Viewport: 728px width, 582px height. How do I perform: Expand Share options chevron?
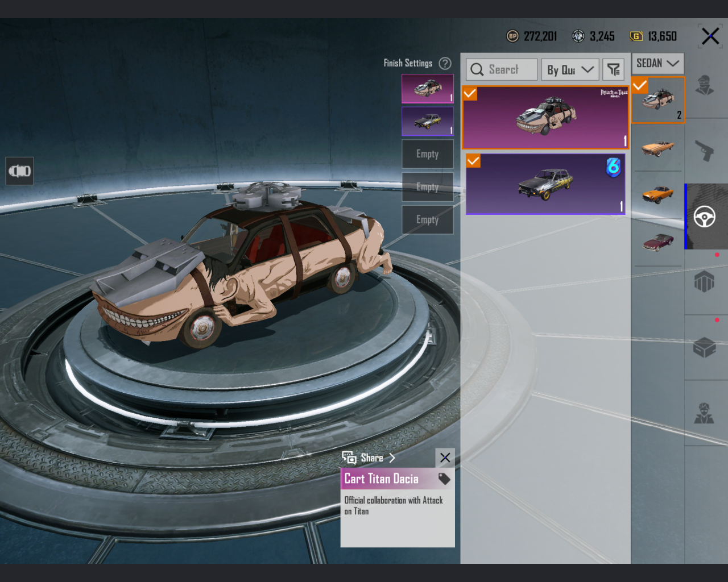click(392, 458)
